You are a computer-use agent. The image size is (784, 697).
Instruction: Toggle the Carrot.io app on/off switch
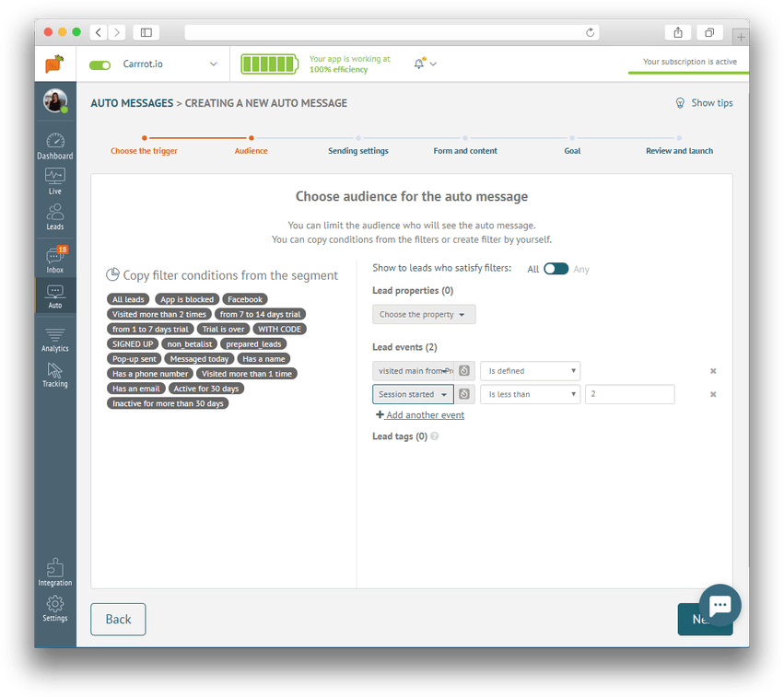tap(99, 64)
